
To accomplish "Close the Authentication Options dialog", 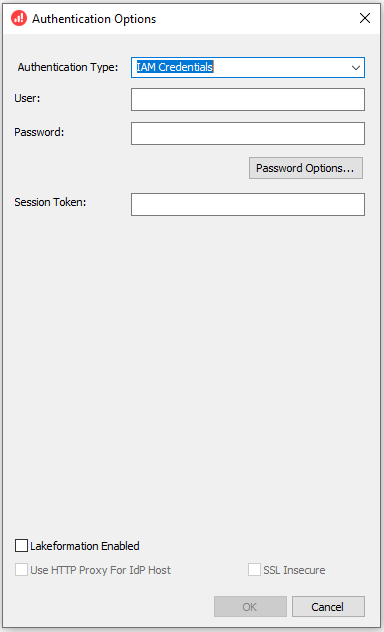I will tap(365, 18).
